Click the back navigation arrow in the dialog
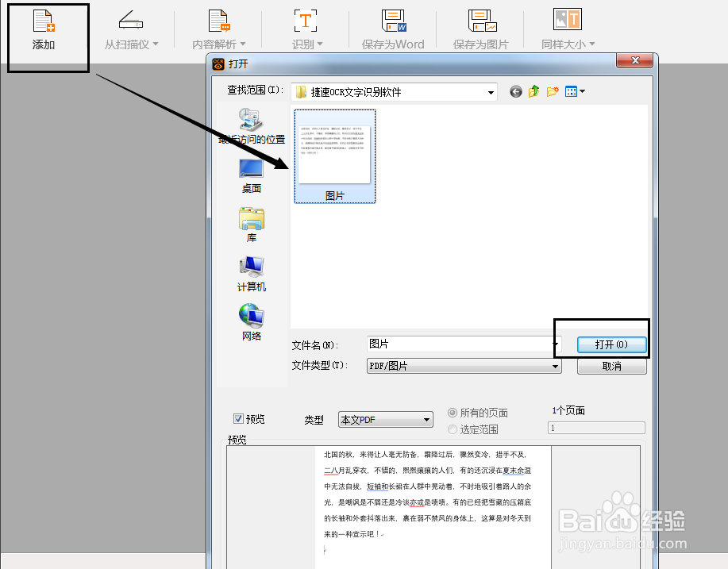The height and width of the screenshot is (569, 728). pos(515,91)
